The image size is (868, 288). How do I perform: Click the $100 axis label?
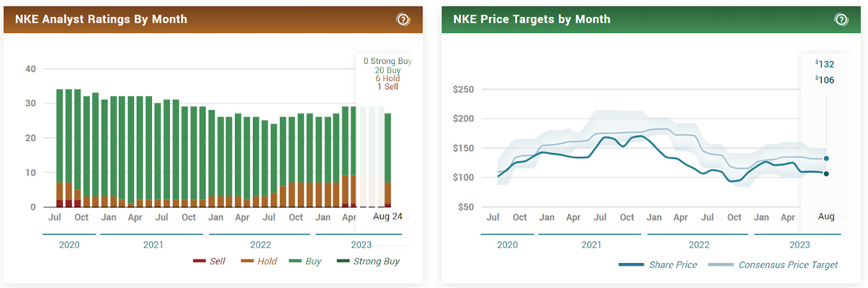click(x=463, y=177)
